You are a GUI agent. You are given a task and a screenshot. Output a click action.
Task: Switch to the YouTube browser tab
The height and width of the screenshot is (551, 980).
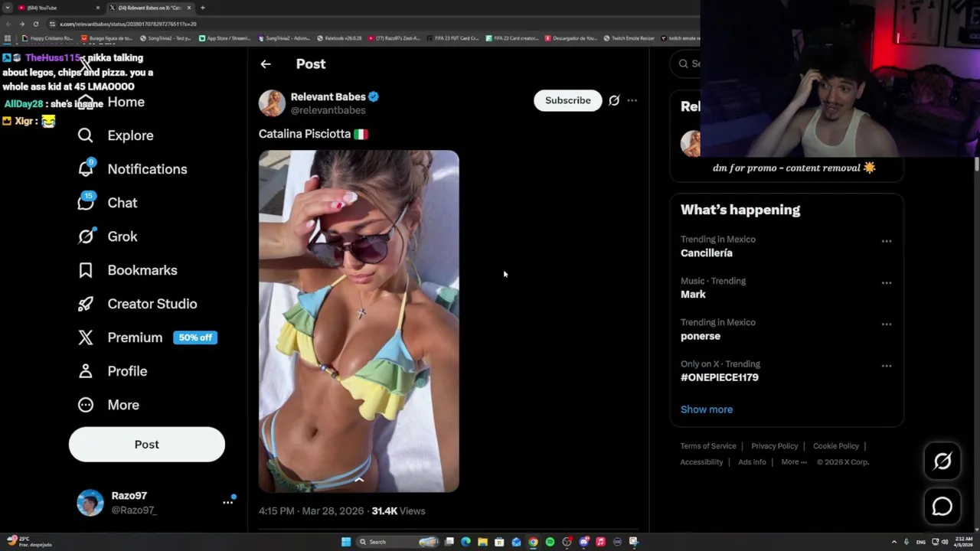57,8
